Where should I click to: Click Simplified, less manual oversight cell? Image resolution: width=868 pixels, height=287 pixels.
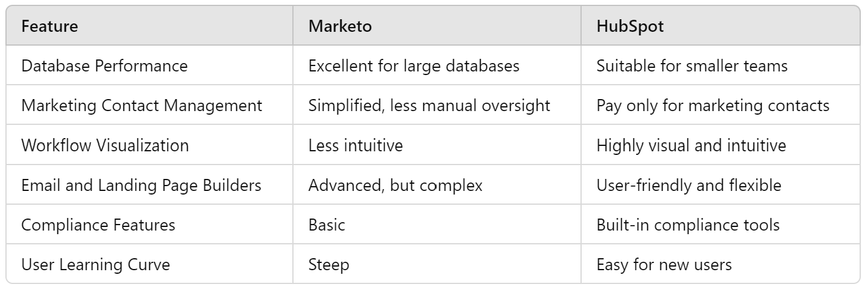pyautogui.click(x=429, y=105)
